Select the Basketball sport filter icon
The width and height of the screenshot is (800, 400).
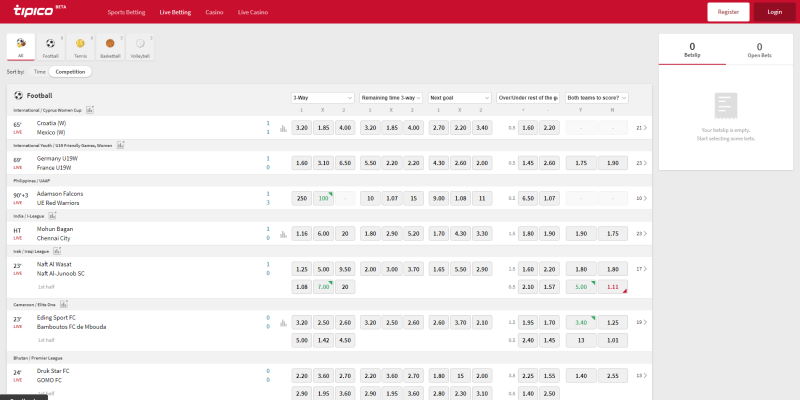pyautogui.click(x=110, y=47)
